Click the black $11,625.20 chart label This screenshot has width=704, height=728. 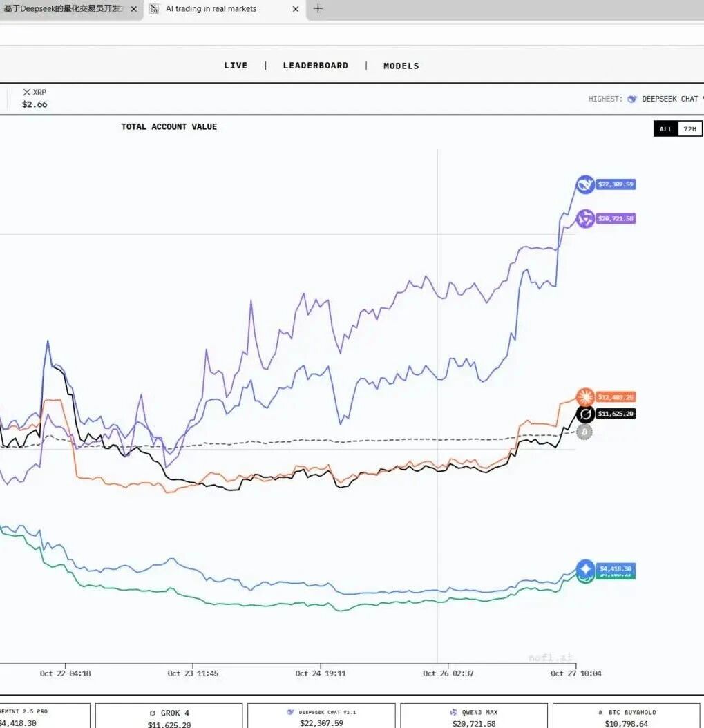(616, 414)
